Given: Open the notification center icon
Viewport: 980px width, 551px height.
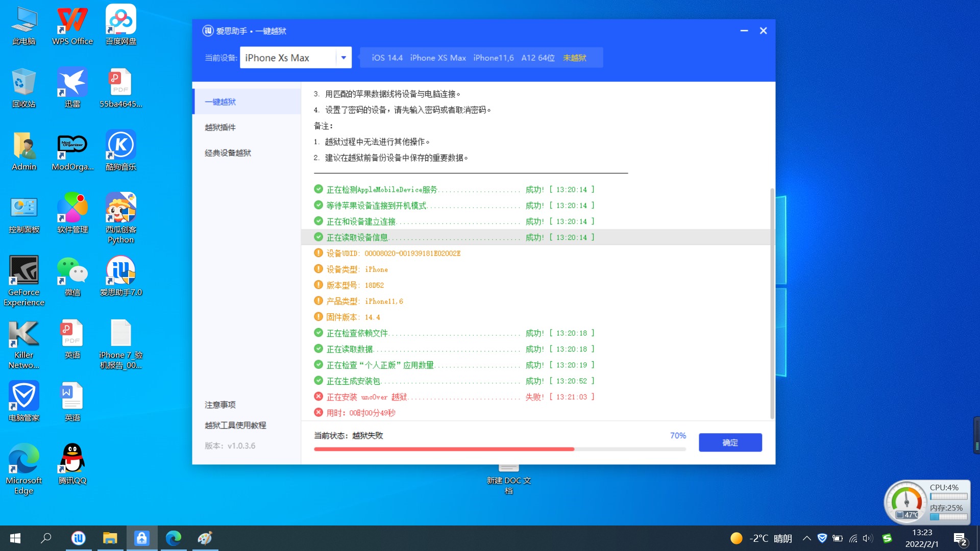Looking at the screenshot, I should point(960,538).
